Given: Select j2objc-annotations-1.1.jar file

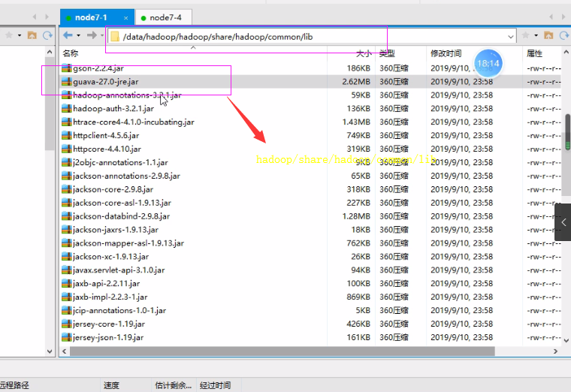Looking at the screenshot, I should (x=120, y=162).
